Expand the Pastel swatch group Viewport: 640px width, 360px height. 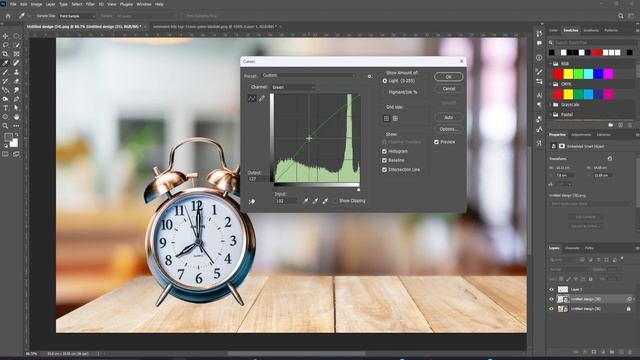click(x=550, y=115)
